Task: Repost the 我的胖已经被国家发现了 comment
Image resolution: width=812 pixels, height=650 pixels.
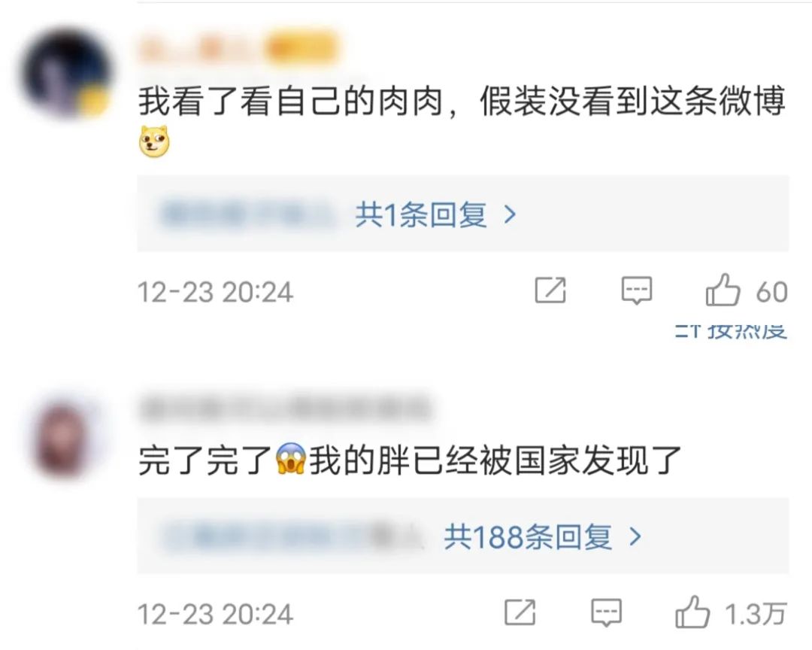Action: point(520,612)
